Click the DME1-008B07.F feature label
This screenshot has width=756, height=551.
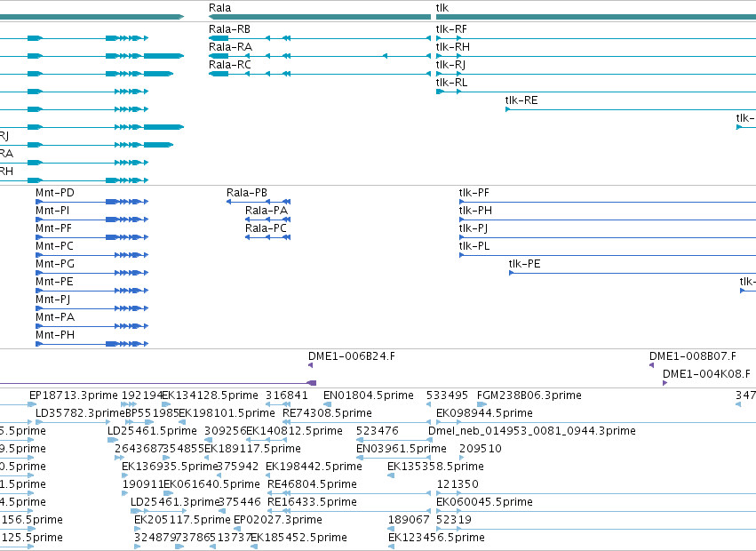693,356
